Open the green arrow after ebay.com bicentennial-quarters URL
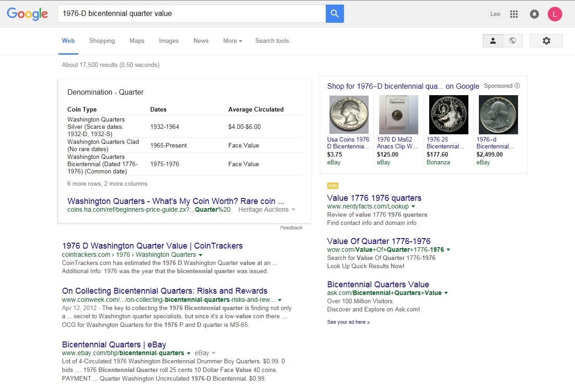This screenshot has height=392, width=575. click(188, 353)
